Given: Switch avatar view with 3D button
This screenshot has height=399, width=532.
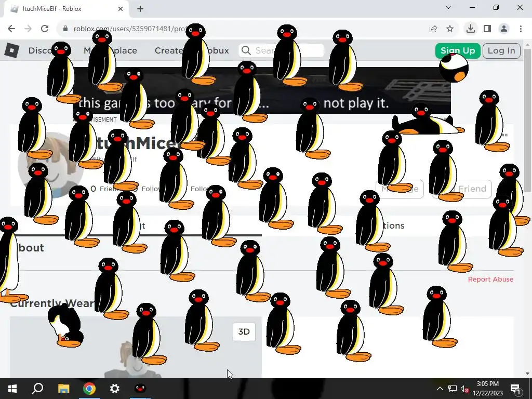Looking at the screenshot, I should tap(244, 331).
